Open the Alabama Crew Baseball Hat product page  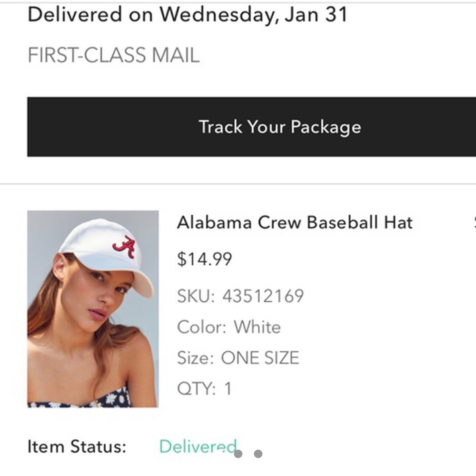pos(296,222)
